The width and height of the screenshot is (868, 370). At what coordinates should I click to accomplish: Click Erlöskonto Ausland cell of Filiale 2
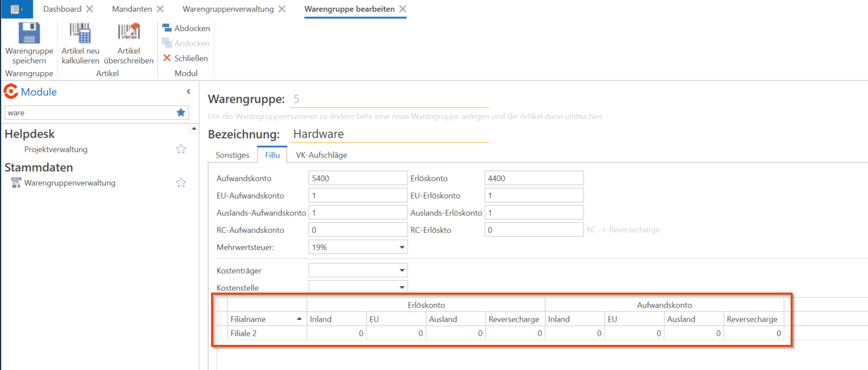coord(455,334)
